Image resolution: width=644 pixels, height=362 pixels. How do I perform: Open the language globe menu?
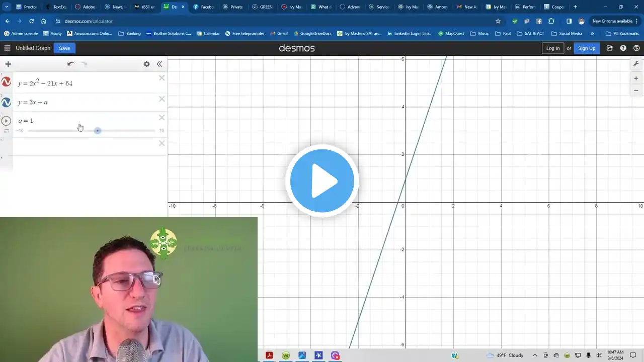click(636, 48)
